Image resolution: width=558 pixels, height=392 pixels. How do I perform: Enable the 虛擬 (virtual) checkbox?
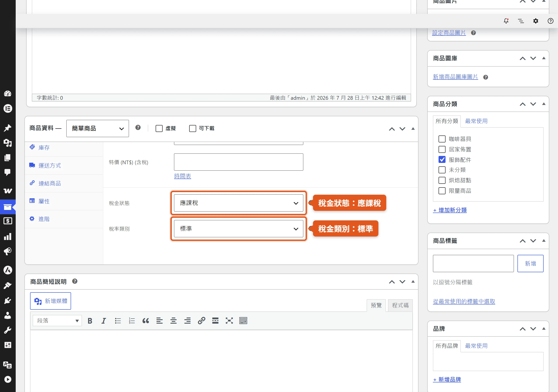click(159, 128)
